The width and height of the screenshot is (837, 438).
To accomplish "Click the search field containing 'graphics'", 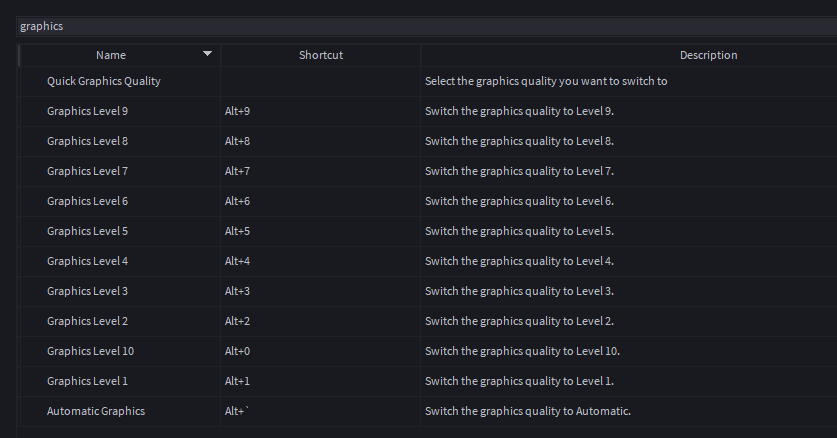I will [427, 26].
